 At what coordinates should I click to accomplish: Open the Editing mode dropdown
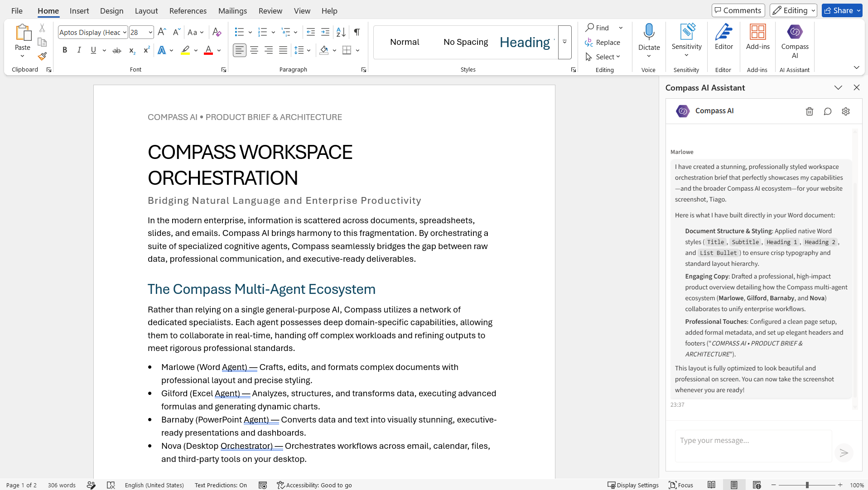pos(793,10)
